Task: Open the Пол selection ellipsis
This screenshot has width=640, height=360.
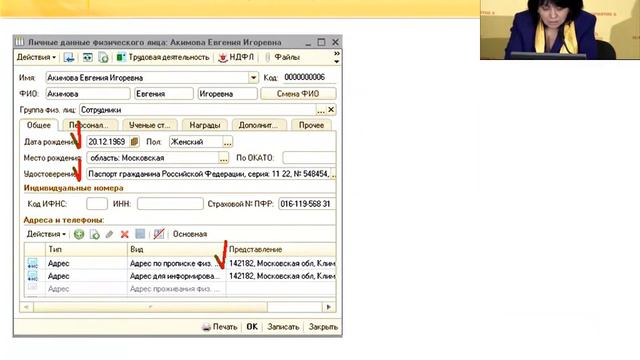Action: [x=227, y=142]
